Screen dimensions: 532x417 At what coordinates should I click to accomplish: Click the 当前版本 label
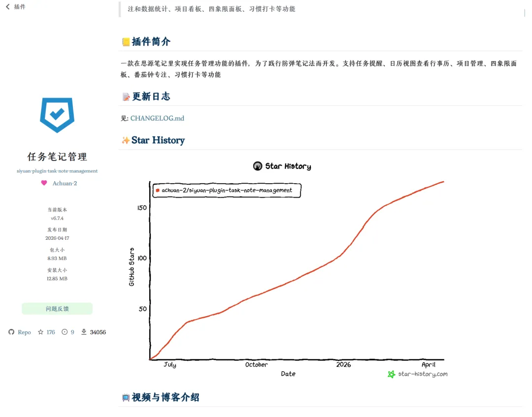(57, 210)
